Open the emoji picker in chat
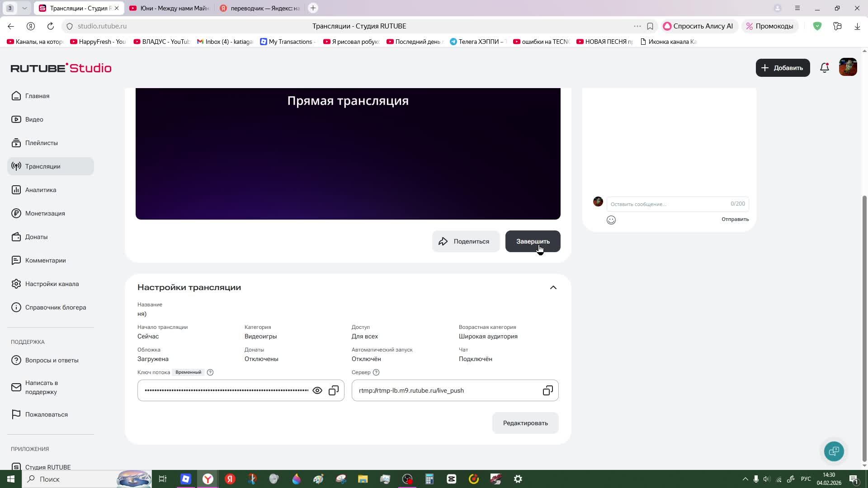868x488 pixels. tap(611, 220)
